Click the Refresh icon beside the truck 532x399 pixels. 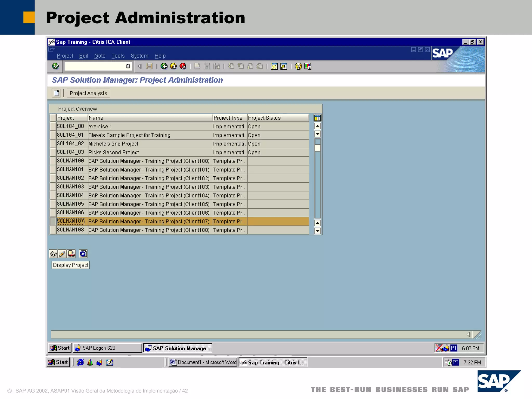pyautogui.click(x=83, y=254)
